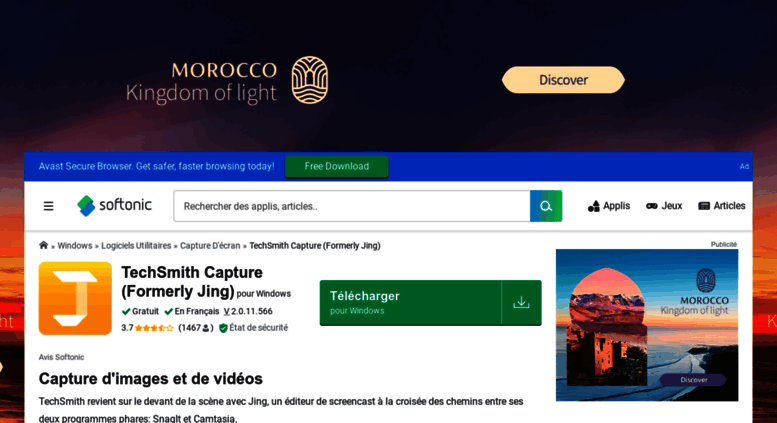Click the Free Download button
The height and width of the screenshot is (423, 777).
point(336,166)
